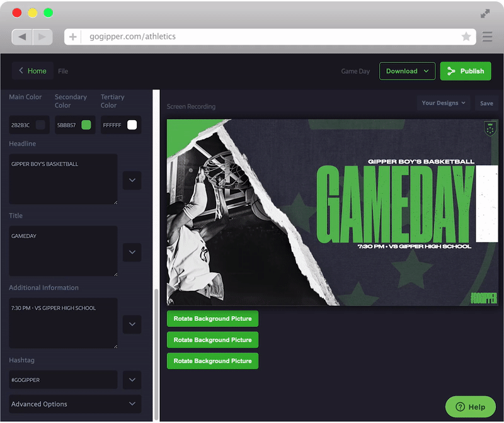Click the fullscreen expand arrows icon

click(485, 13)
